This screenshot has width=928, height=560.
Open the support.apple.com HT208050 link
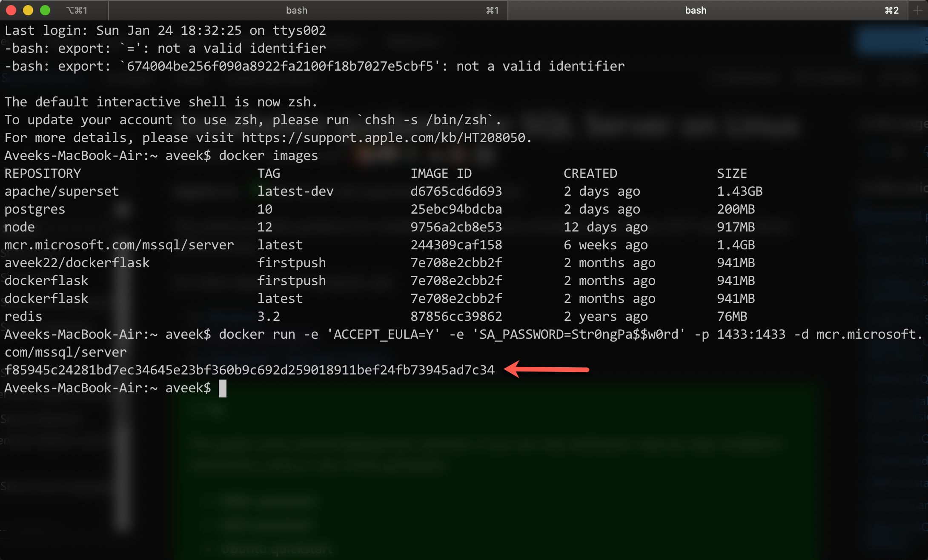[383, 138]
